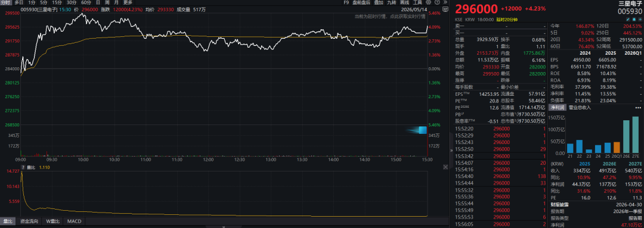
Task: Select the MACD indicator tab
Action: coord(75,221)
